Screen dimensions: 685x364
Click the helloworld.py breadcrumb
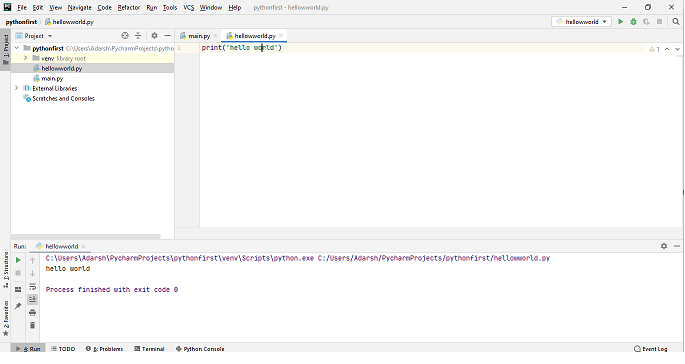point(69,22)
